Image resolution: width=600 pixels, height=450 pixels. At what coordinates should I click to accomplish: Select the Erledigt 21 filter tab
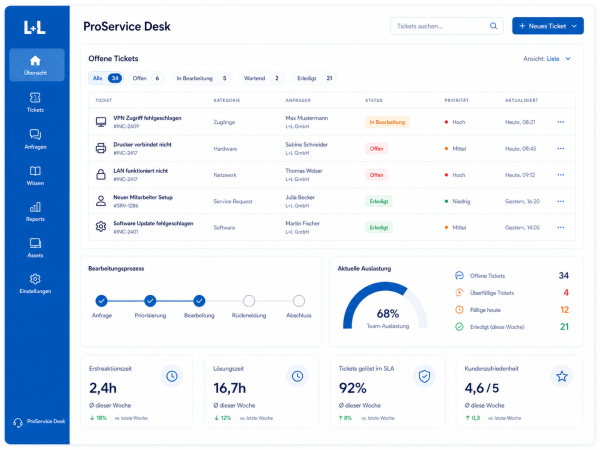tap(315, 78)
